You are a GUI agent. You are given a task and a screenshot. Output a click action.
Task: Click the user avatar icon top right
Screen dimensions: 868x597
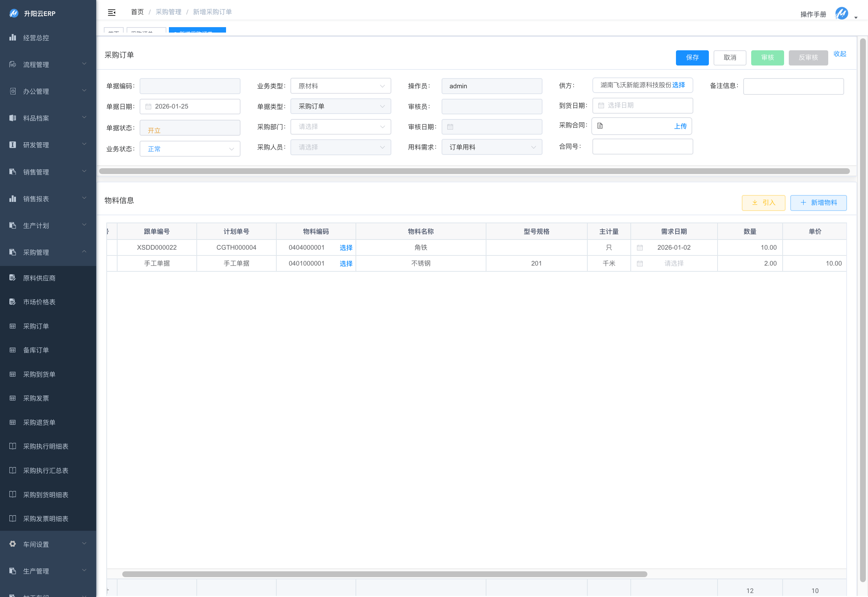pyautogui.click(x=841, y=13)
